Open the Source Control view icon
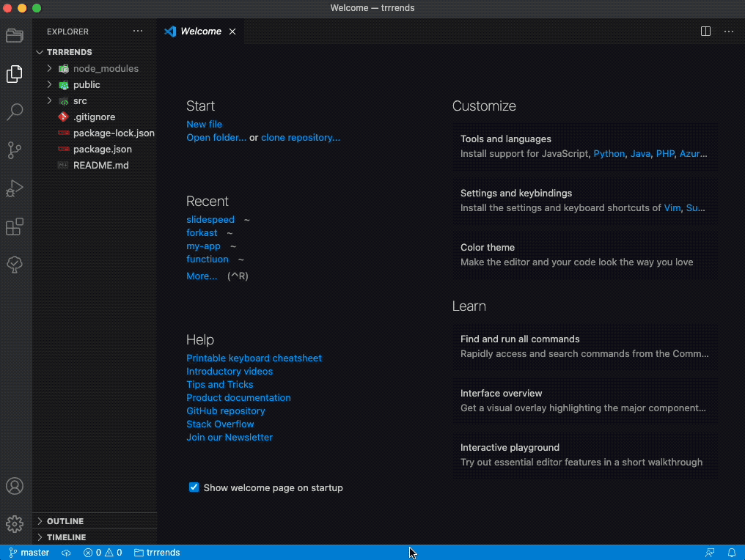This screenshot has height=560, width=745. 15,150
